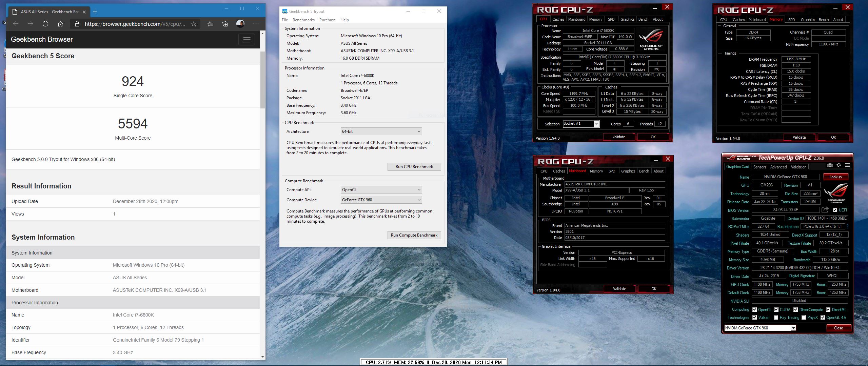
Task: Open Edge Settings and more menu
Action: click(x=256, y=24)
